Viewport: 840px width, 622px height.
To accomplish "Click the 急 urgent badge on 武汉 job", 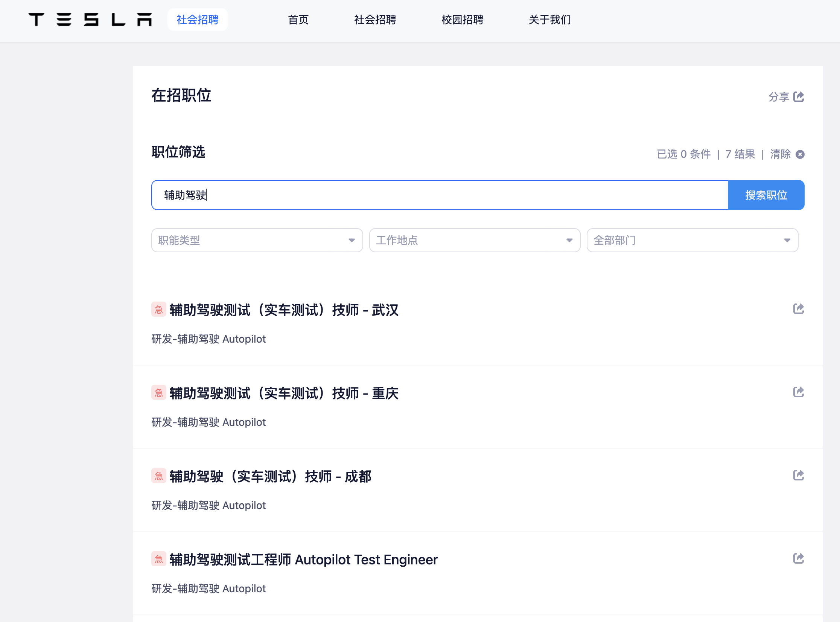I will (x=158, y=309).
